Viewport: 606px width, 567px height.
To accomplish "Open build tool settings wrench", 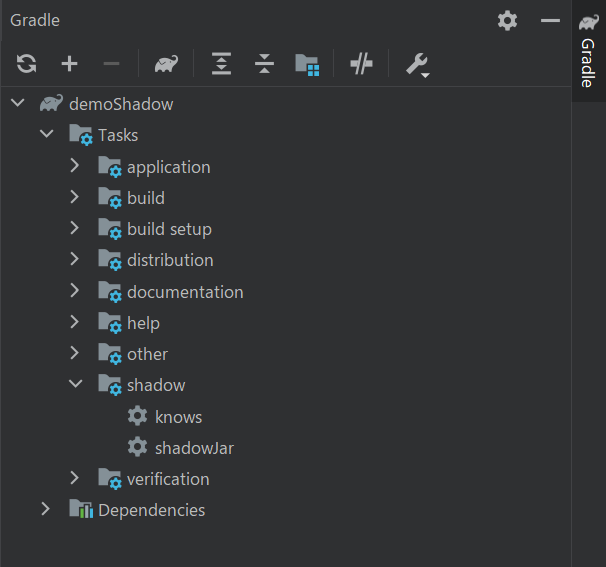I will click(x=418, y=65).
